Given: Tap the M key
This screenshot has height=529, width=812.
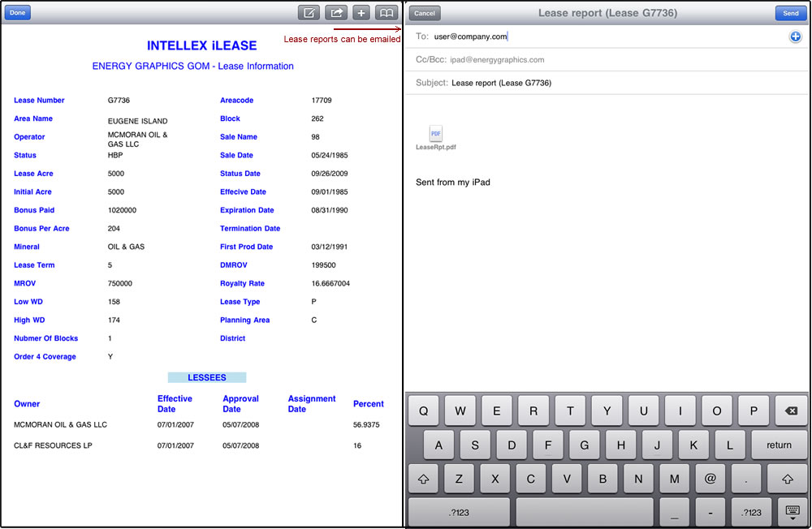Looking at the screenshot, I should click(x=674, y=479).
